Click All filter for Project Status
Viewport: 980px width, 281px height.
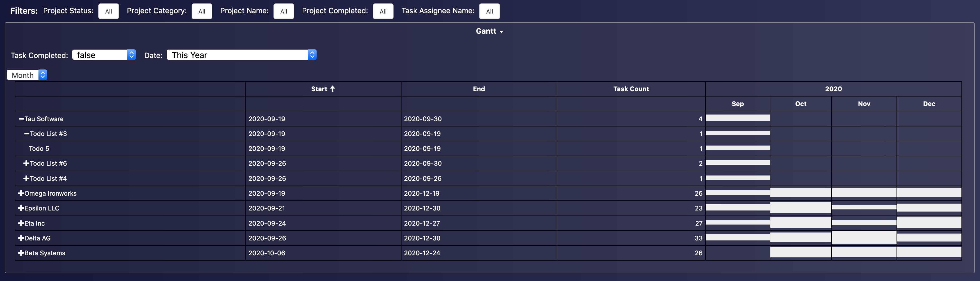[108, 11]
